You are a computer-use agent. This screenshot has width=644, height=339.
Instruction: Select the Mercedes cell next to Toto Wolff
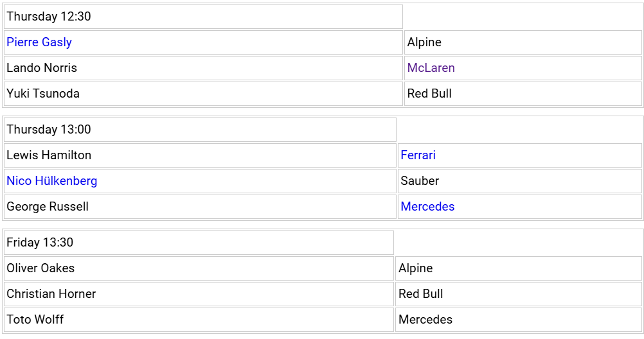(518, 320)
